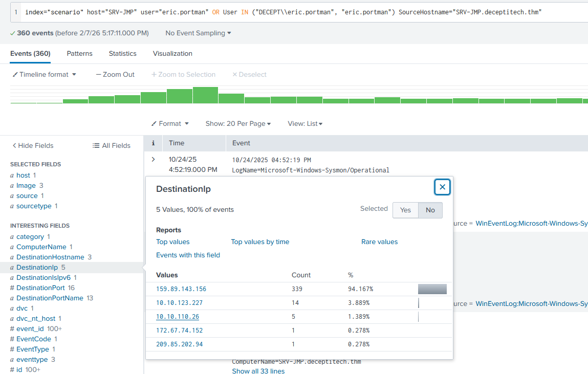Switch to the Statistics tab

pyautogui.click(x=123, y=54)
